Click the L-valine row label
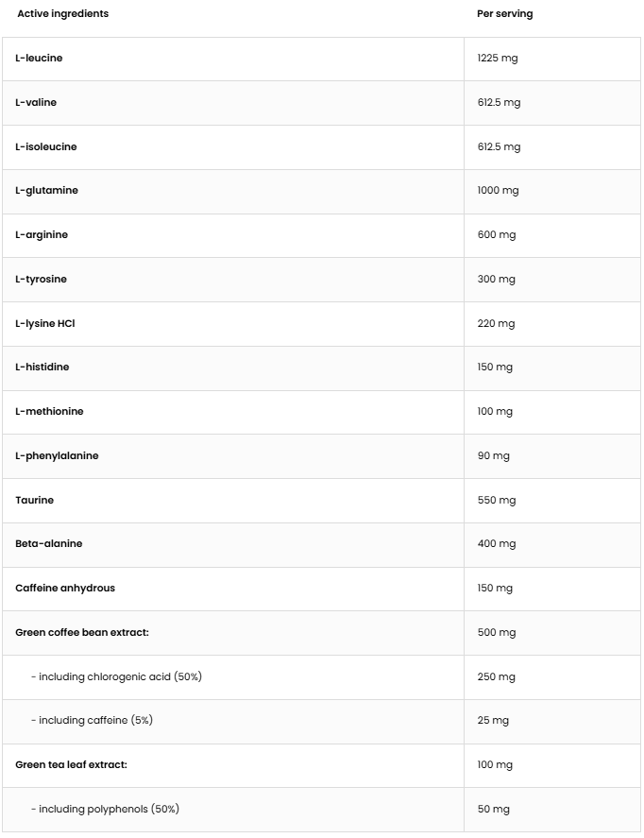The height and width of the screenshot is (838, 644). [36, 103]
